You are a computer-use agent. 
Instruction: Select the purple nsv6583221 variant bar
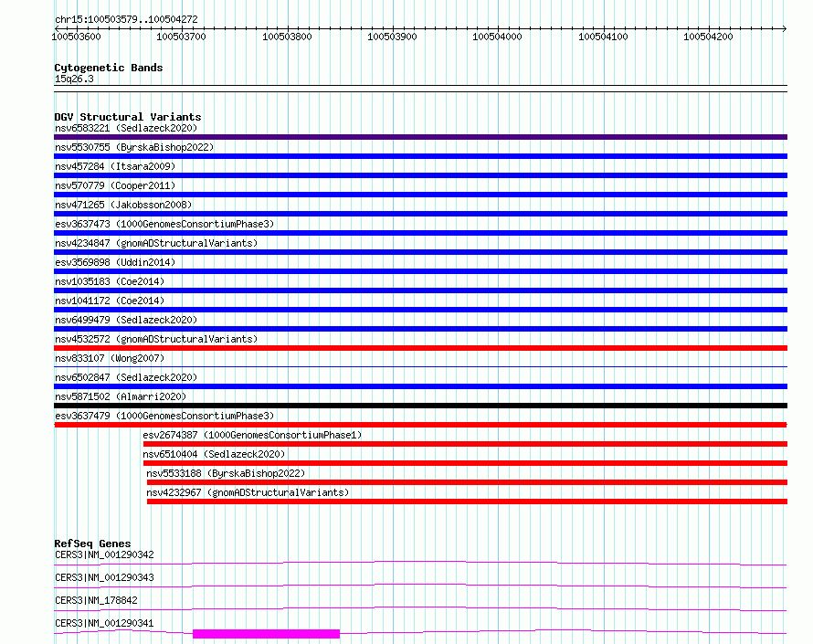420,137
